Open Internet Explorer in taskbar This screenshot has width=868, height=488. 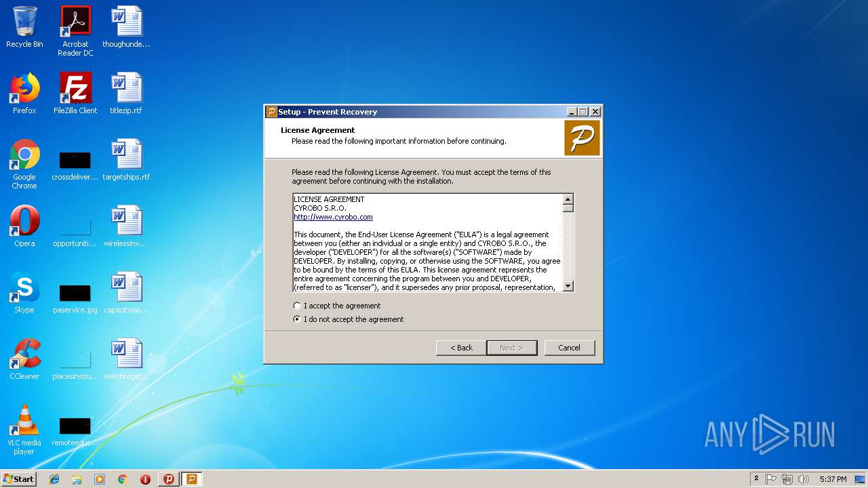[x=54, y=479]
